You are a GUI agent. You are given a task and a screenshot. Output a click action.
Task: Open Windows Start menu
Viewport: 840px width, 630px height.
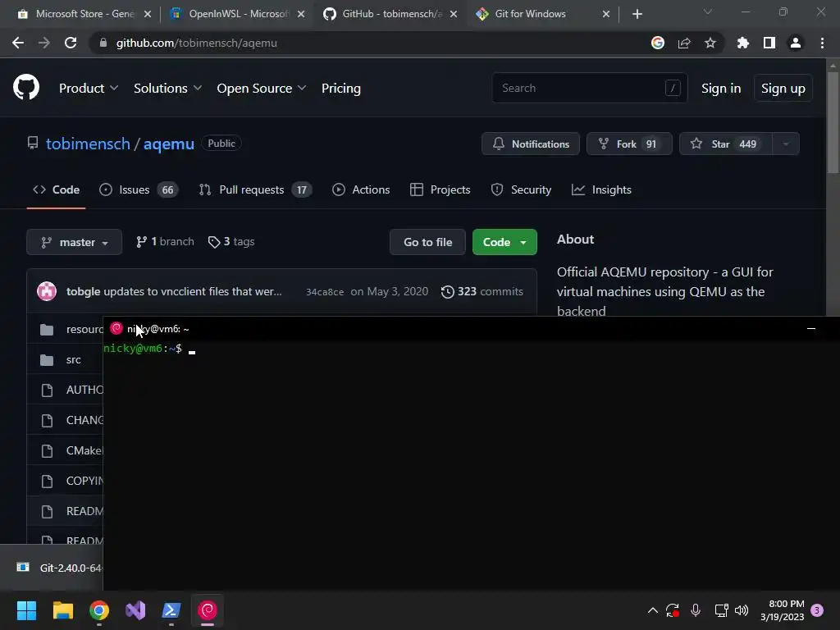click(26, 610)
